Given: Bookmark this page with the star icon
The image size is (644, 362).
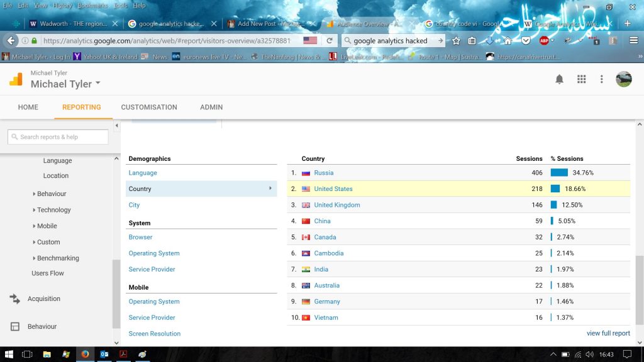Looking at the screenshot, I should tap(456, 41).
